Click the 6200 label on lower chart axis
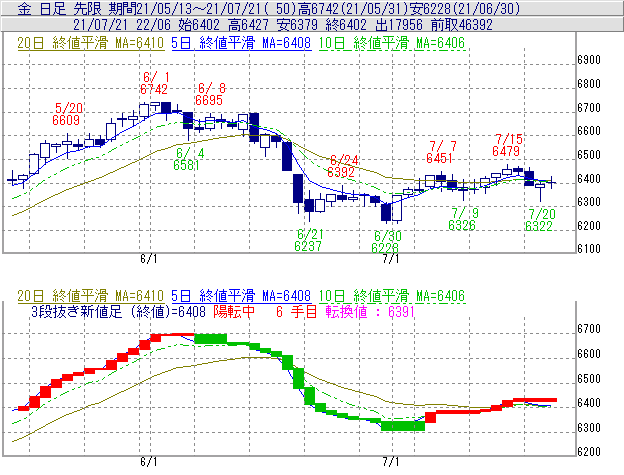 click(589, 452)
